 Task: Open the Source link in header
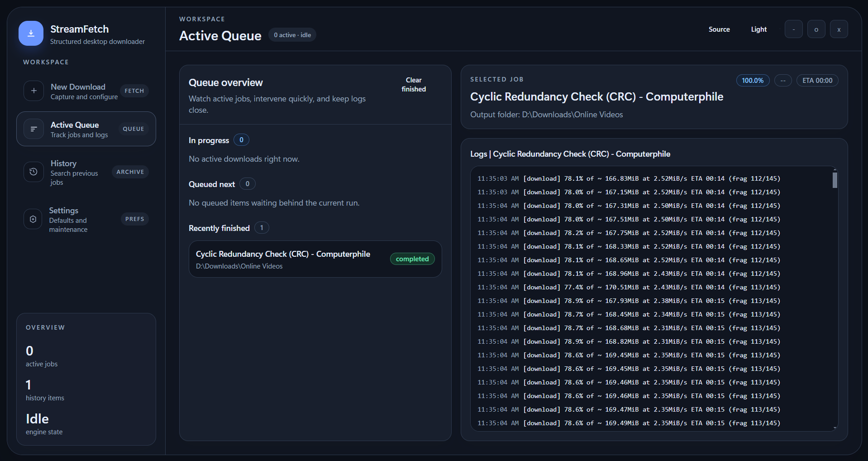point(719,29)
